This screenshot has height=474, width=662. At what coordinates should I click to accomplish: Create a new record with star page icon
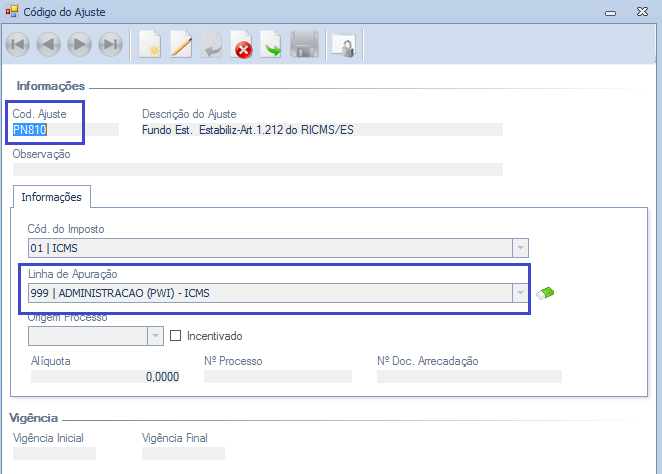(x=150, y=44)
